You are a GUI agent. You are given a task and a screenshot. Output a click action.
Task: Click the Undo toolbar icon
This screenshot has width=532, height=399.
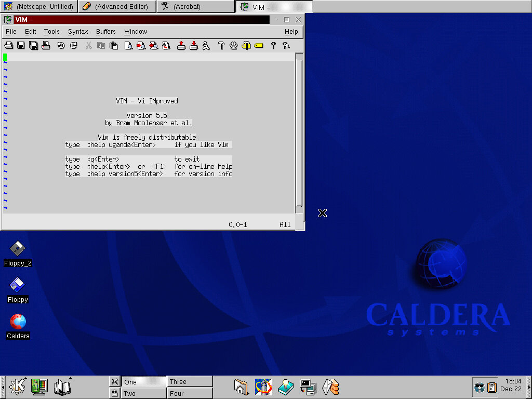point(61,46)
